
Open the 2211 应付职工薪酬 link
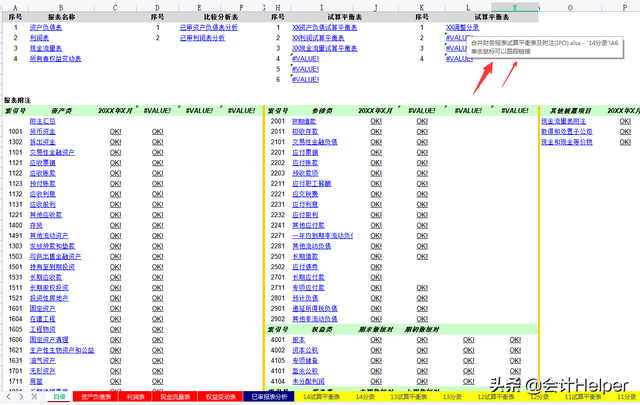tap(311, 183)
